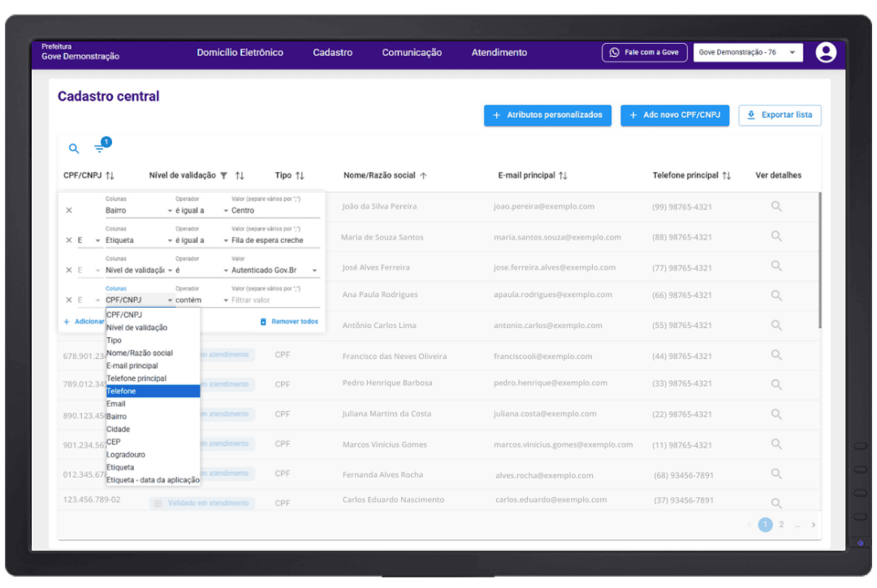
Task: Click Atributos personalizados button
Action: [547, 115]
